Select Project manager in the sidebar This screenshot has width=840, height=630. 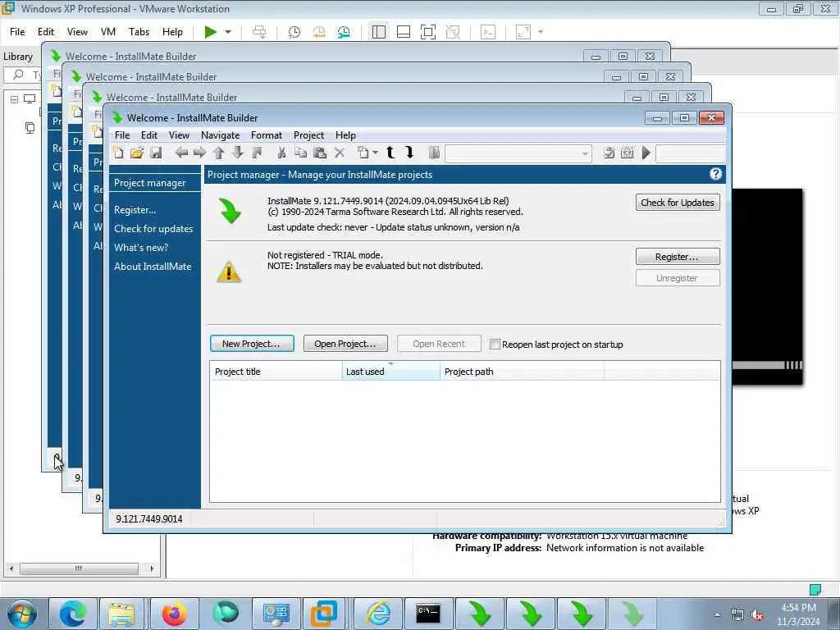(x=150, y=183)
